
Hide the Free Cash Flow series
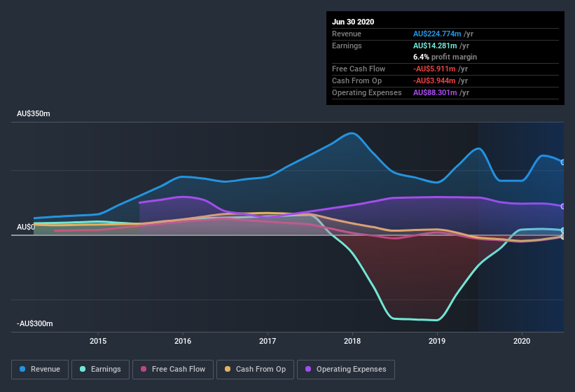coord(172,369)
